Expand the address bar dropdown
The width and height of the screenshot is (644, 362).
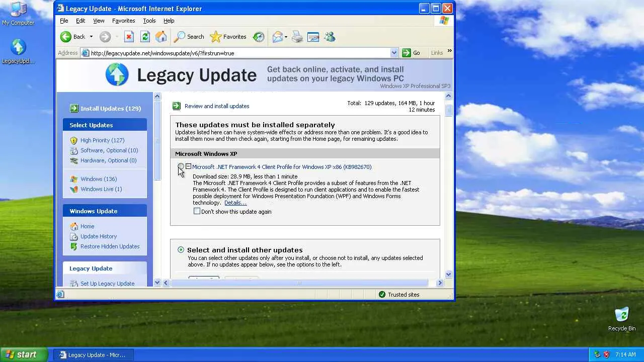click(x=394, y=53)
